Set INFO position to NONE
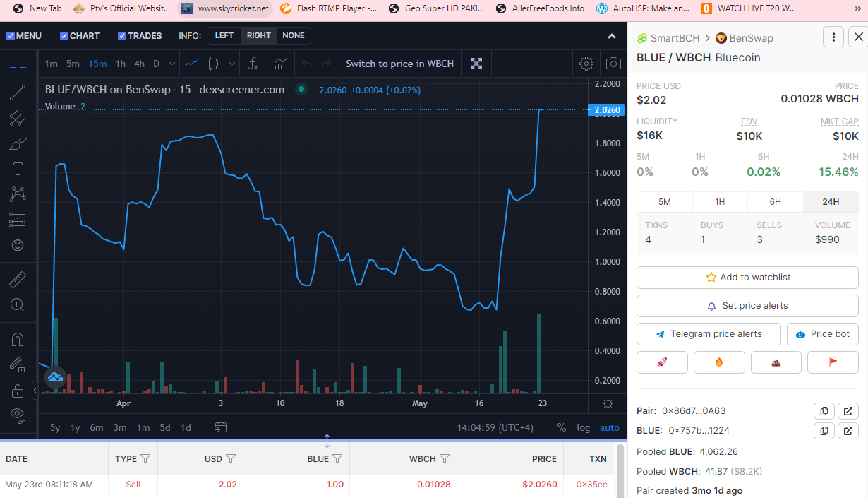The width and height of the screenshot is (868, 498). pyautogui.click(x=293, y=35)
